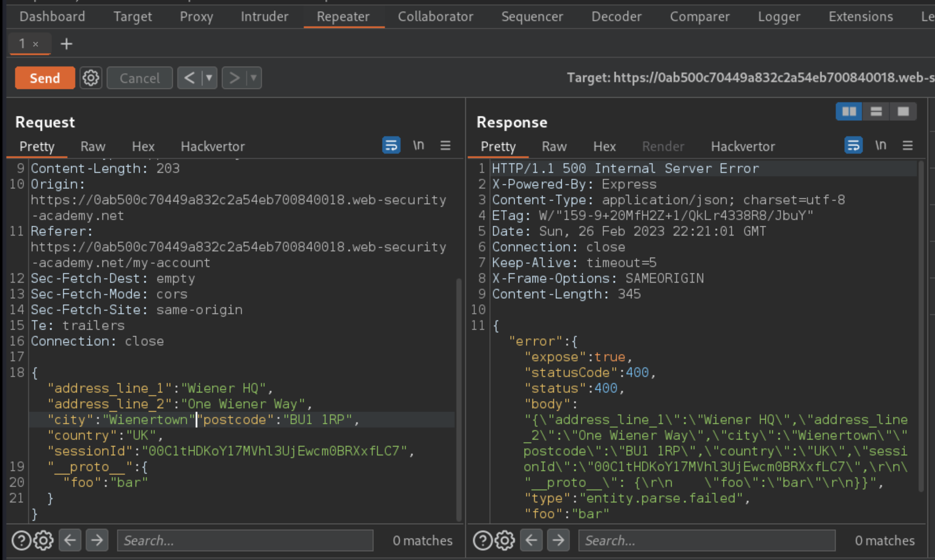This screenshot has height=560, width=935.
Task: Open the Comparer tab
Action: 700,17
